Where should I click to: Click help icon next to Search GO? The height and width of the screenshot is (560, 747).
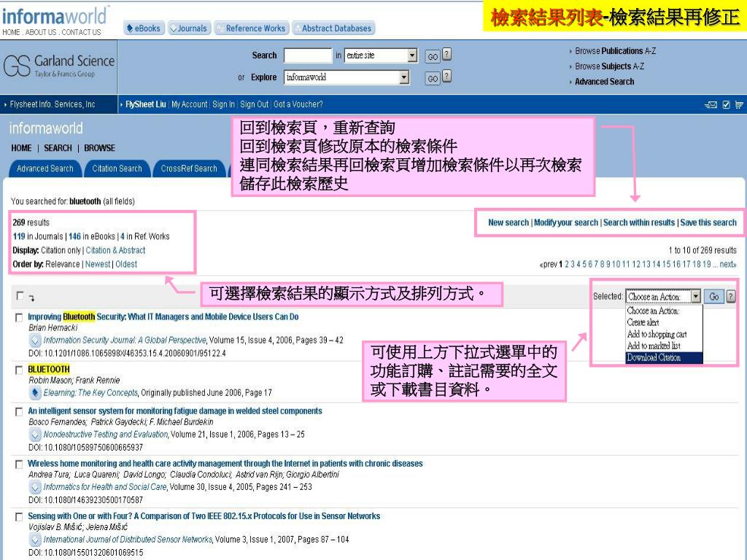click(446, 54)
